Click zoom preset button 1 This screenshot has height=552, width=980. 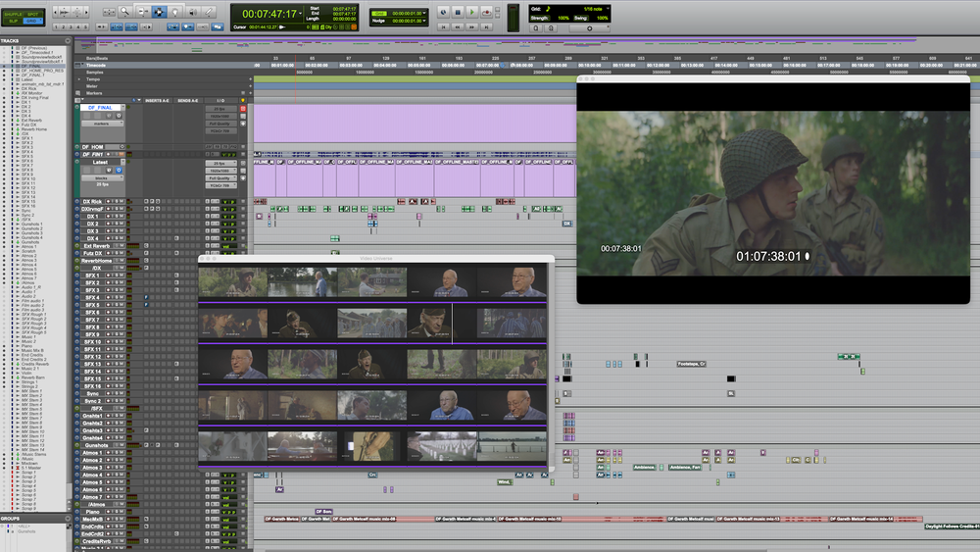coord(56,26)
